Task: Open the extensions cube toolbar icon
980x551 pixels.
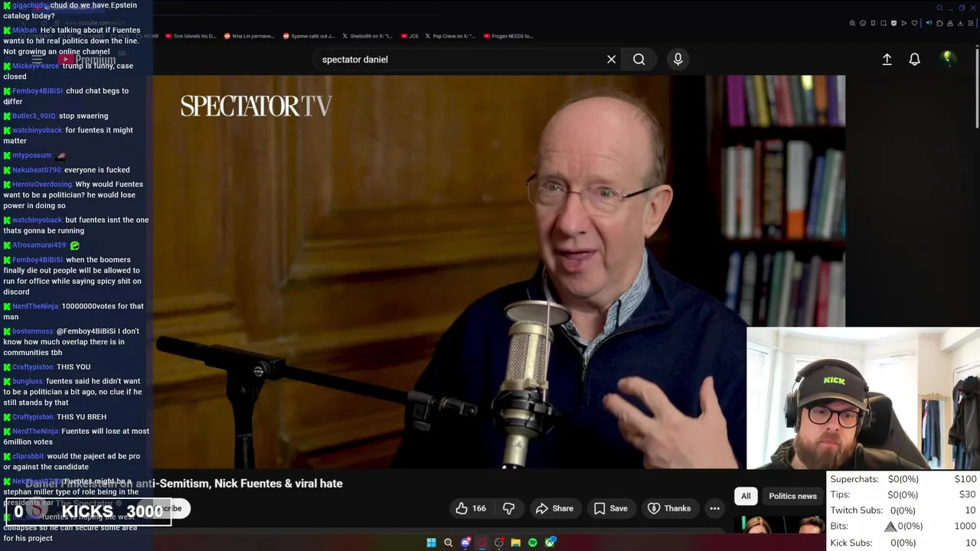Action: 939,23
